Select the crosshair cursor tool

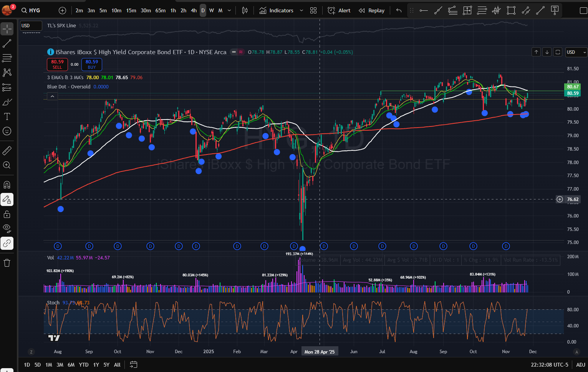click(7, 29)
